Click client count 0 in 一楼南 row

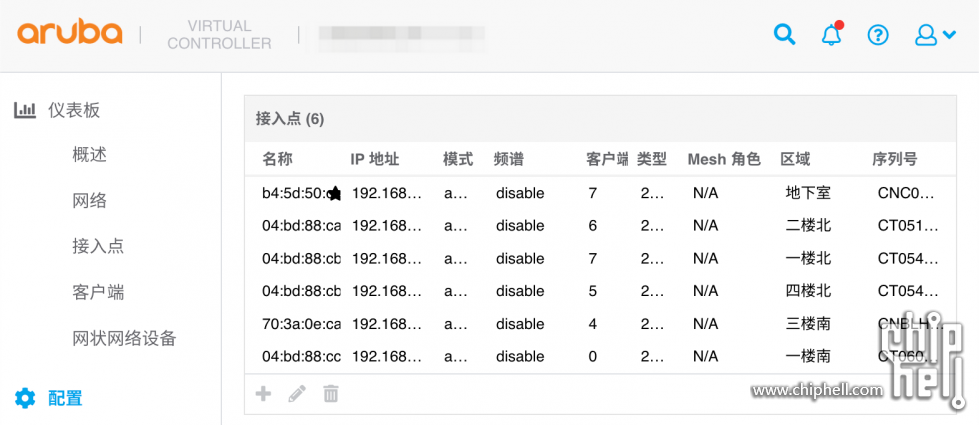point(593,356)
